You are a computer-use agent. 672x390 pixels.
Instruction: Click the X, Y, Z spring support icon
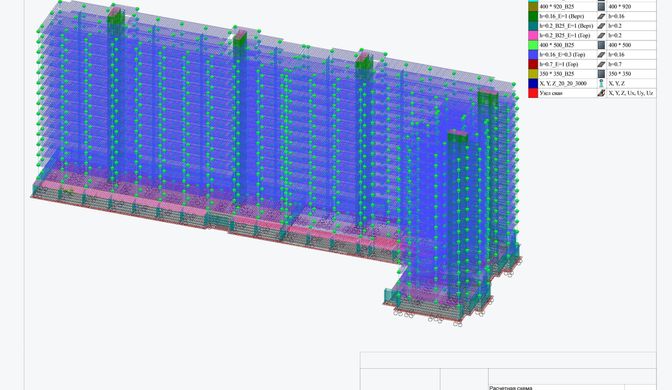click(x=601, y=84)
